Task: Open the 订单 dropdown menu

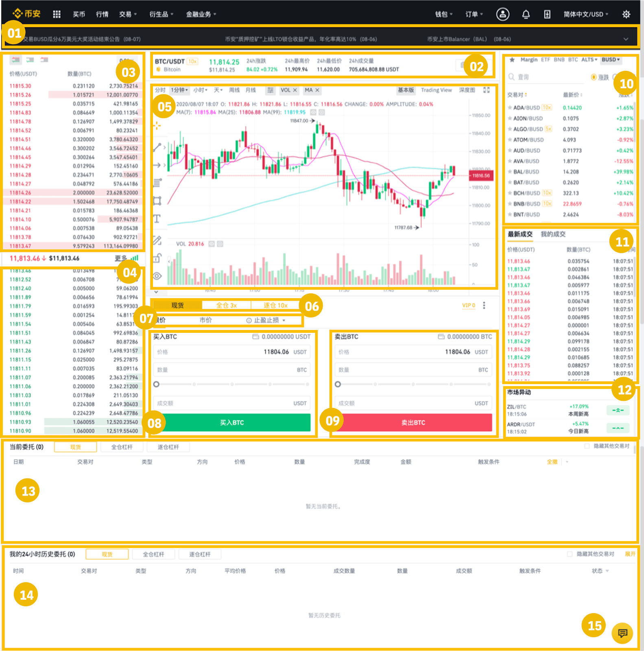Action: 474,14
